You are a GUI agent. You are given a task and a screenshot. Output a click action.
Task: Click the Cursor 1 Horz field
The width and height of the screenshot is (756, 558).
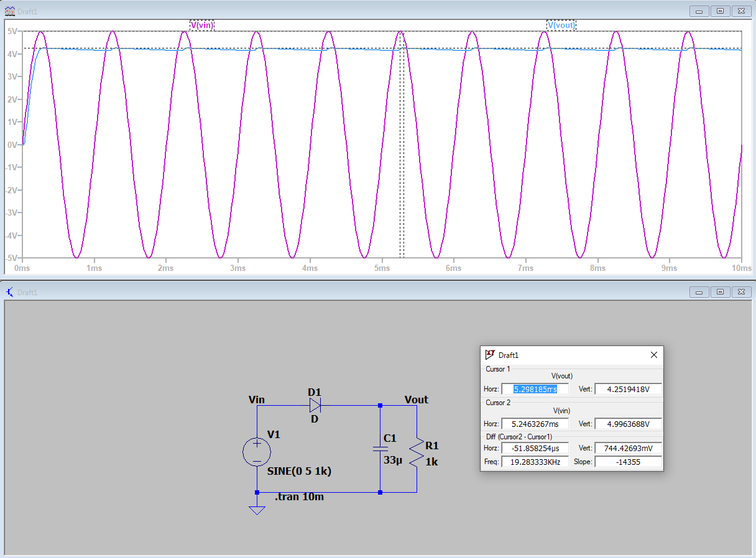click(x=535, y=389)
